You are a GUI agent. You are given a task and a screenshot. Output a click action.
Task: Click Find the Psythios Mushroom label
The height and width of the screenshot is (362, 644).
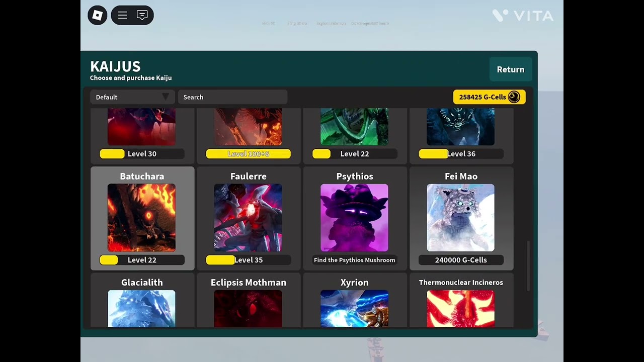pyautogui.click(x=354, y=260)
